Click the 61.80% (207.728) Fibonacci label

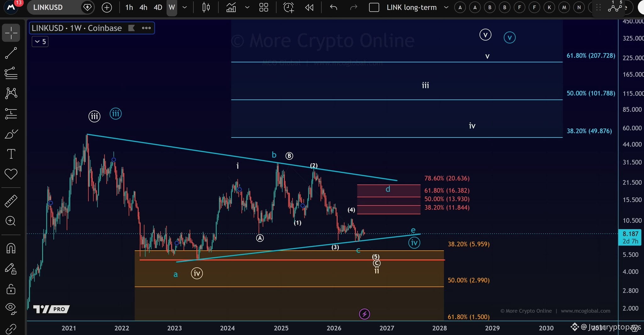(x=591, y=56)
